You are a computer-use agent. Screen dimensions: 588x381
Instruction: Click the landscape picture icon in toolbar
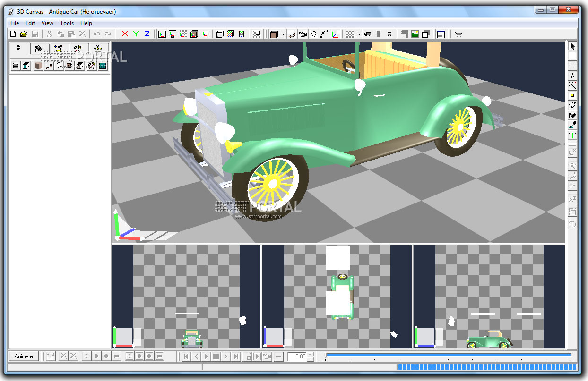click(x=415, y=34)
